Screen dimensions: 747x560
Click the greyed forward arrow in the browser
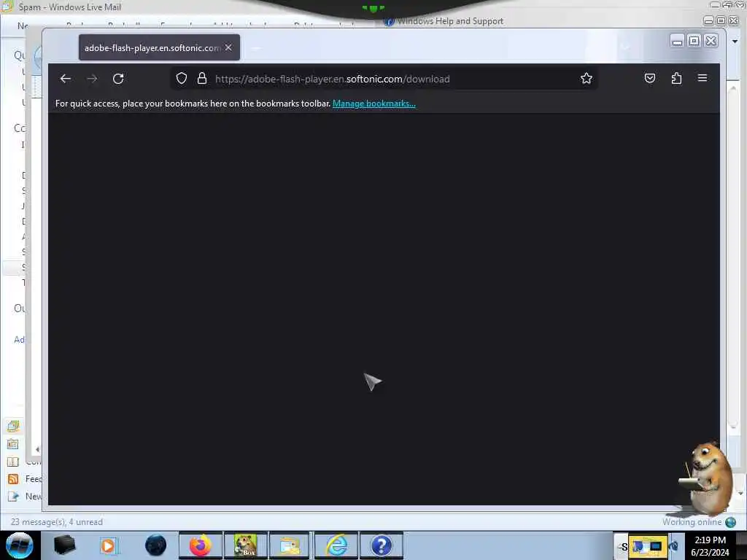tap(92, 79)
